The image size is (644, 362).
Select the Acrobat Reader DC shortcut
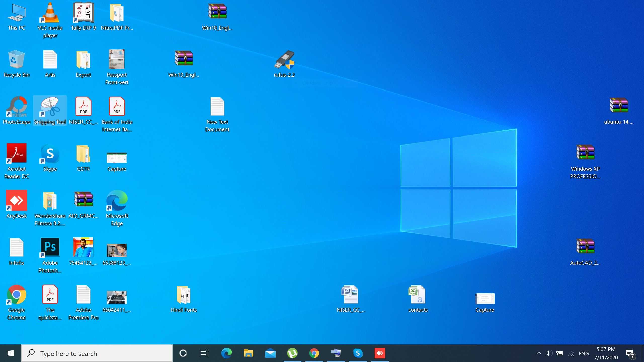(17, 161)
